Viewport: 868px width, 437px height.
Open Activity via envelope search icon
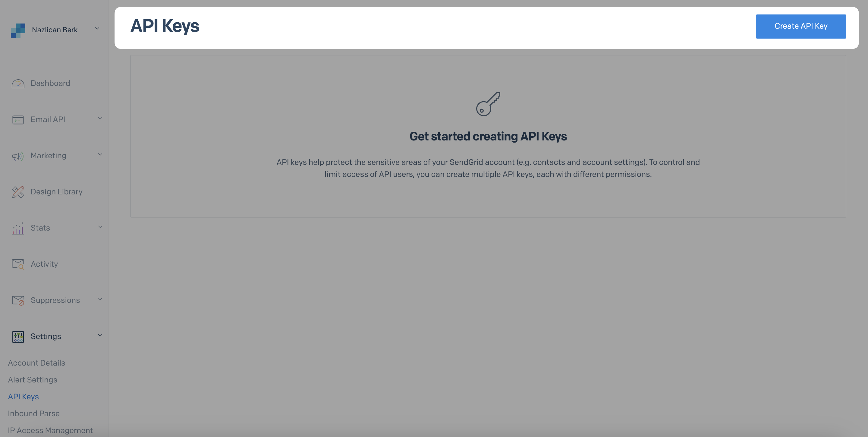18,264
